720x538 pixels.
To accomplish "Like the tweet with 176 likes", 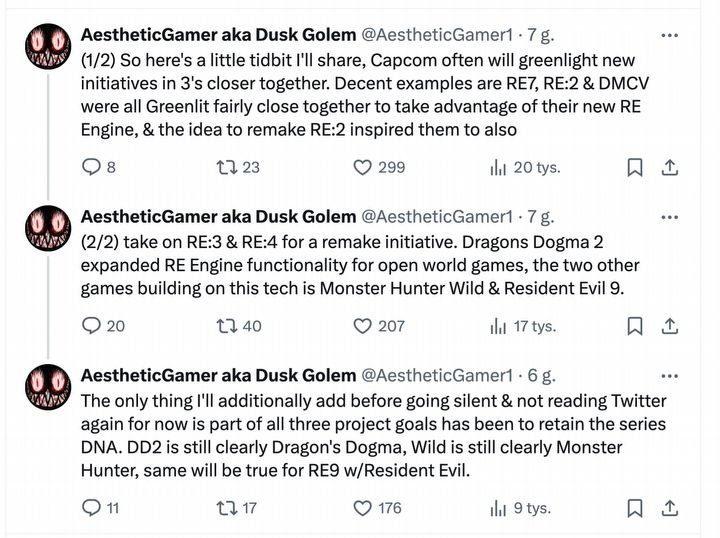I will [364, 508].
